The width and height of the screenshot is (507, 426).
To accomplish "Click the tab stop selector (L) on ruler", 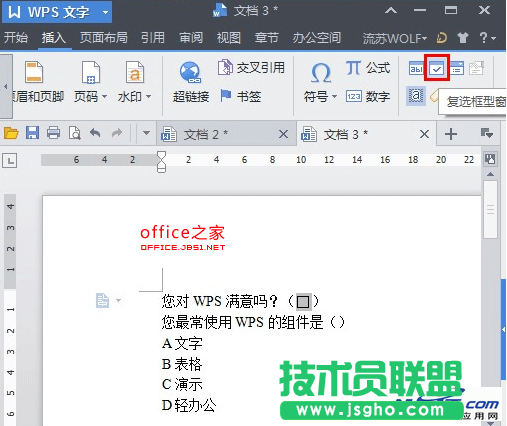I will coord(10,161).
